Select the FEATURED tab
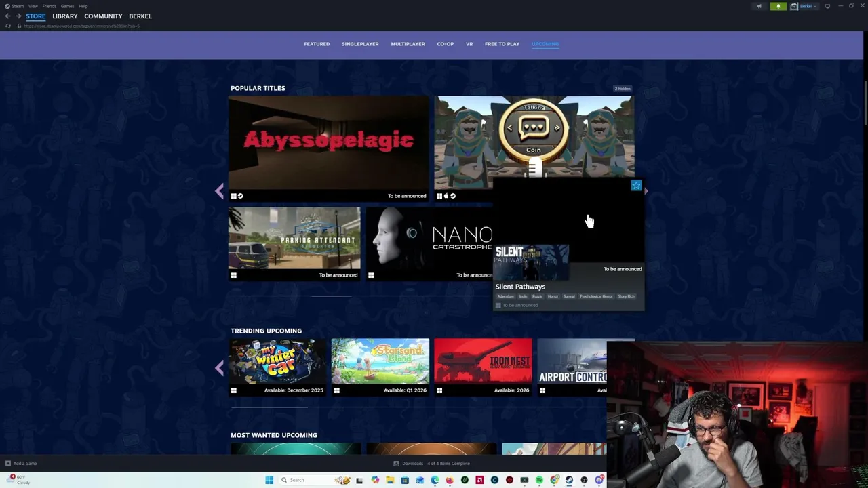Viewport: 868px width, 488px height. 317,44
